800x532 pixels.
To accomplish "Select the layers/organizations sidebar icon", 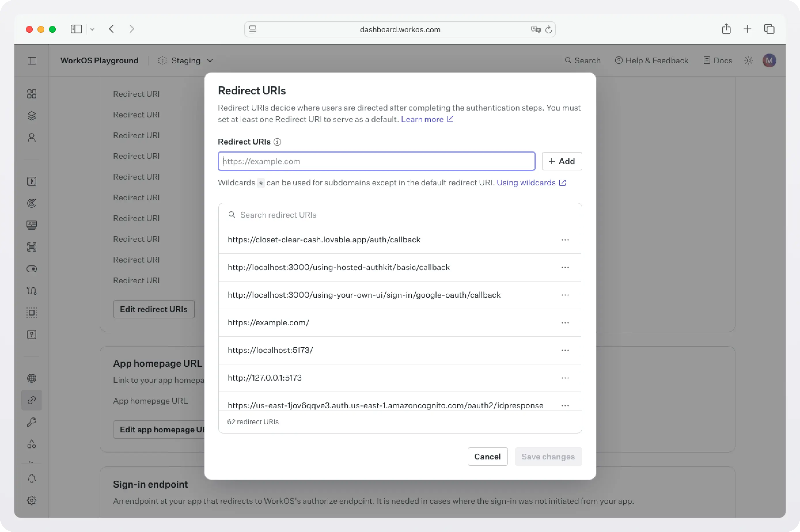I will pos(32,115).
